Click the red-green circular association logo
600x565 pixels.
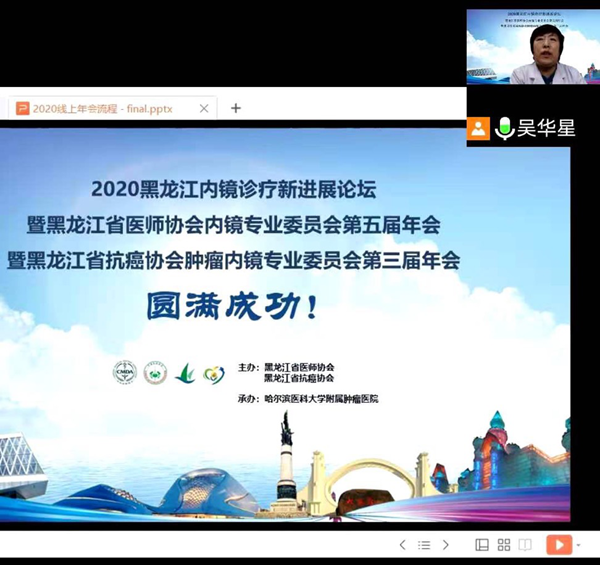[155, 372]
